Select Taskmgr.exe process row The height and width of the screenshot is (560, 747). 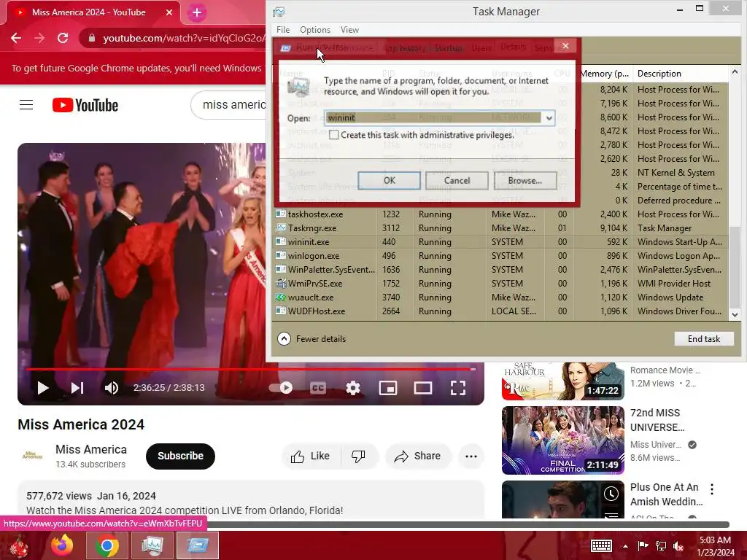pyautogui.click(x=500, y=228)
